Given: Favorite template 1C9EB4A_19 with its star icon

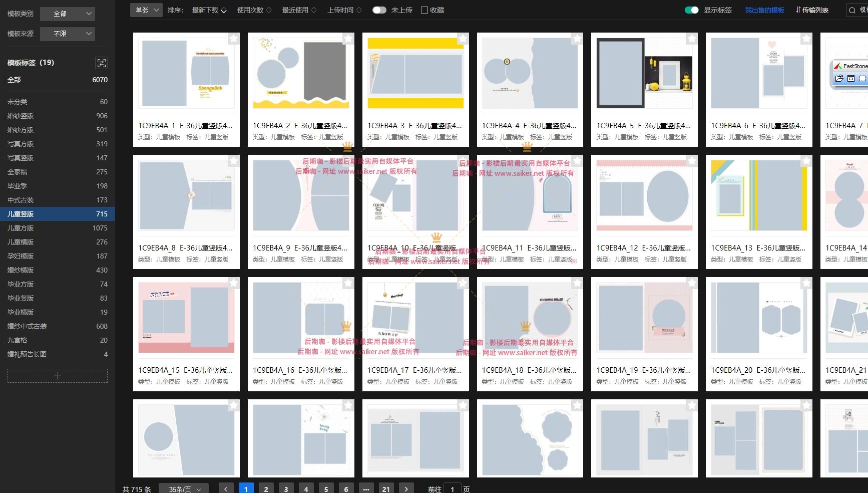Looking at the screenshot, I should click(692, 283).
